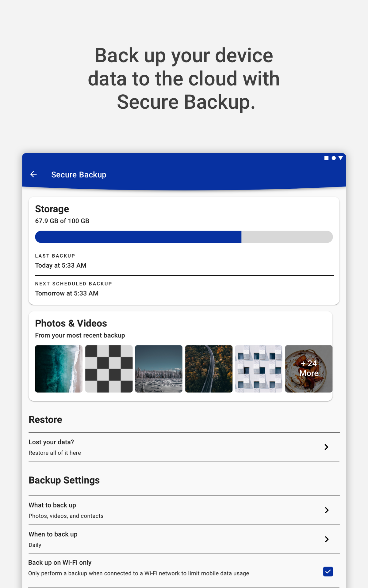Click the Photos & Videos heading

71,323
